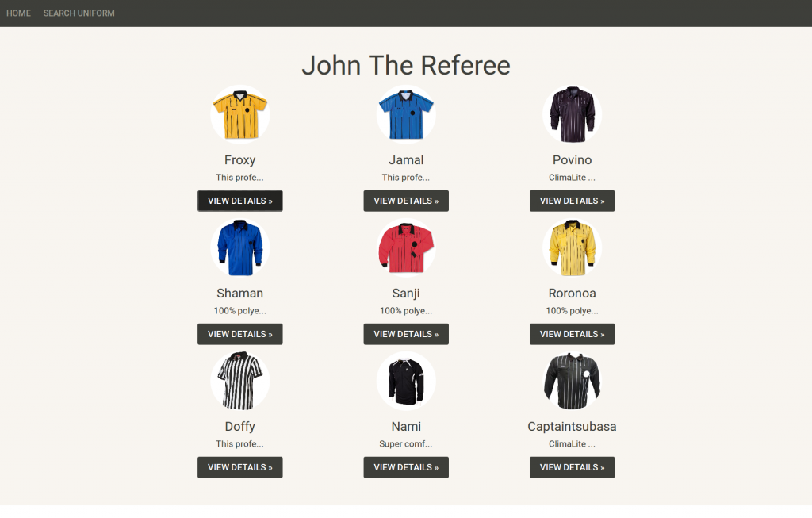Select the dark Povino long-sleeve jersey image
812x518 pixels.
pyautogui.click(x=572, y=114)
